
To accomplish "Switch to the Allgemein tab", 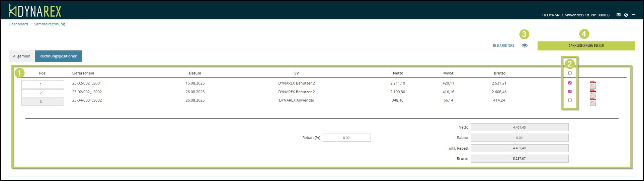I will (x=22, y=56).
